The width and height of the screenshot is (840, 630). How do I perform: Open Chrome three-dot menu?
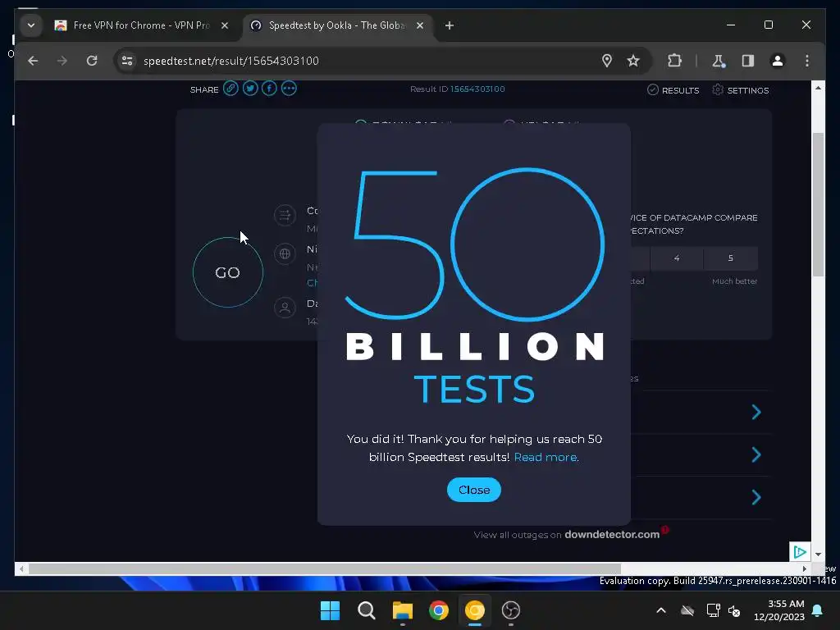click(x=807, y=61)
